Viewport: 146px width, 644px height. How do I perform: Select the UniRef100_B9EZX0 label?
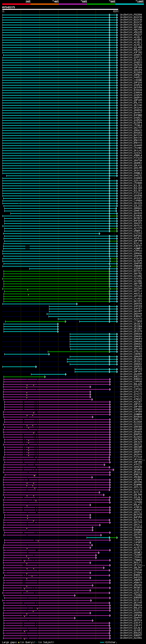click(x=131, y=376)
